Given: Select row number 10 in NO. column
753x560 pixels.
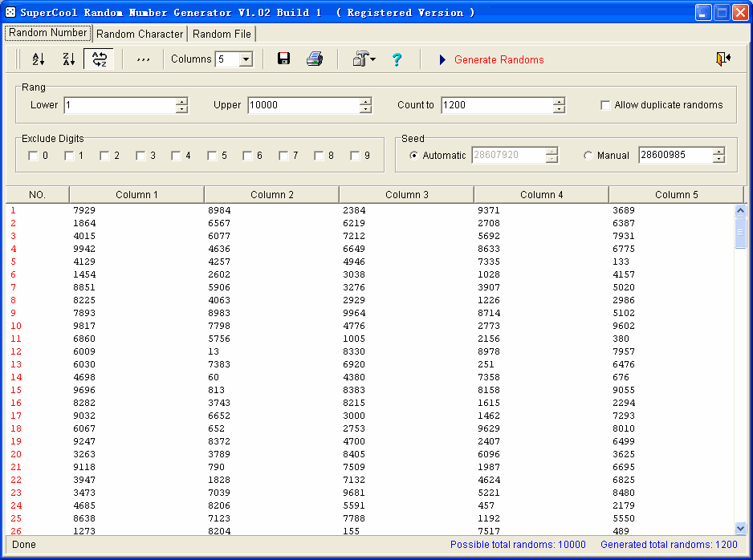Looking at the screenshot, I should [16, 326].
